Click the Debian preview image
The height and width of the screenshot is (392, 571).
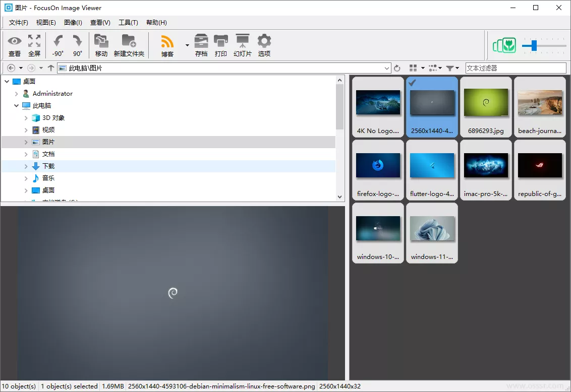173,293
